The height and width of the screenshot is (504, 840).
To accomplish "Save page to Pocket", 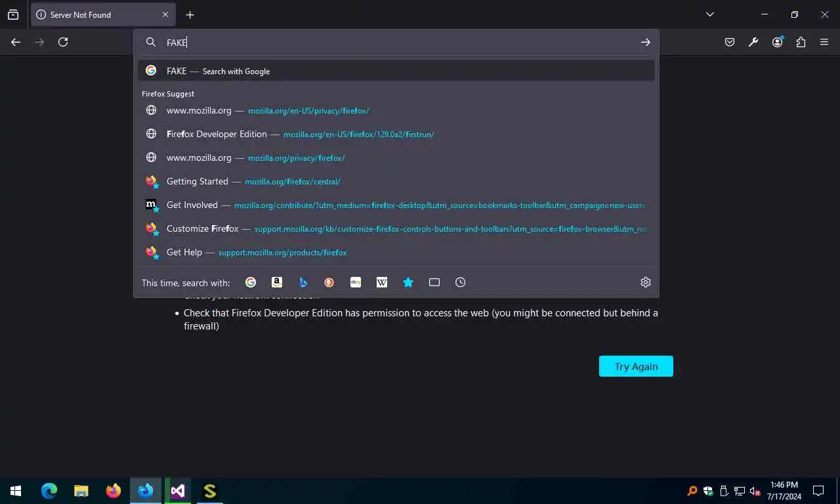I will [x=730, y=42].
